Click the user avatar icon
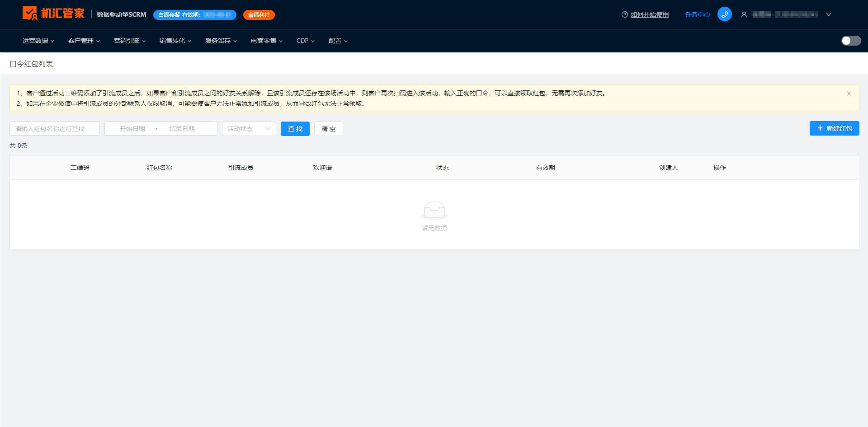The image size is (868, 427). coord(744,14)
